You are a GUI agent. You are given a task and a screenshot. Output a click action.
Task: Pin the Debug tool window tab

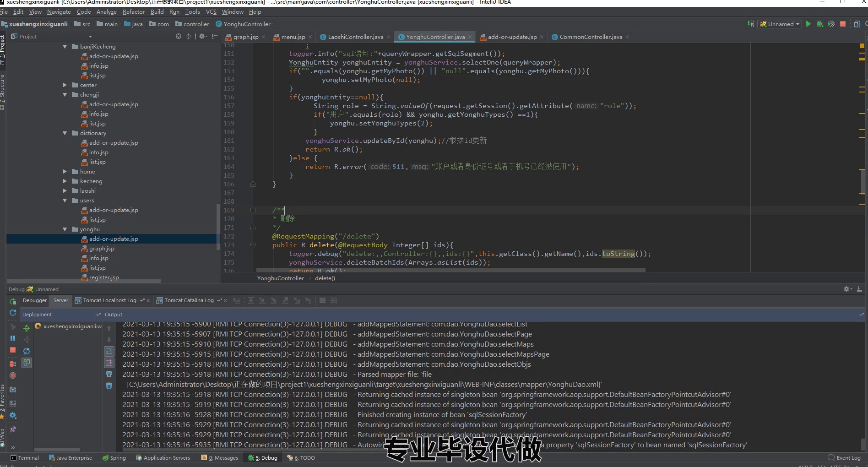(13, 429)
